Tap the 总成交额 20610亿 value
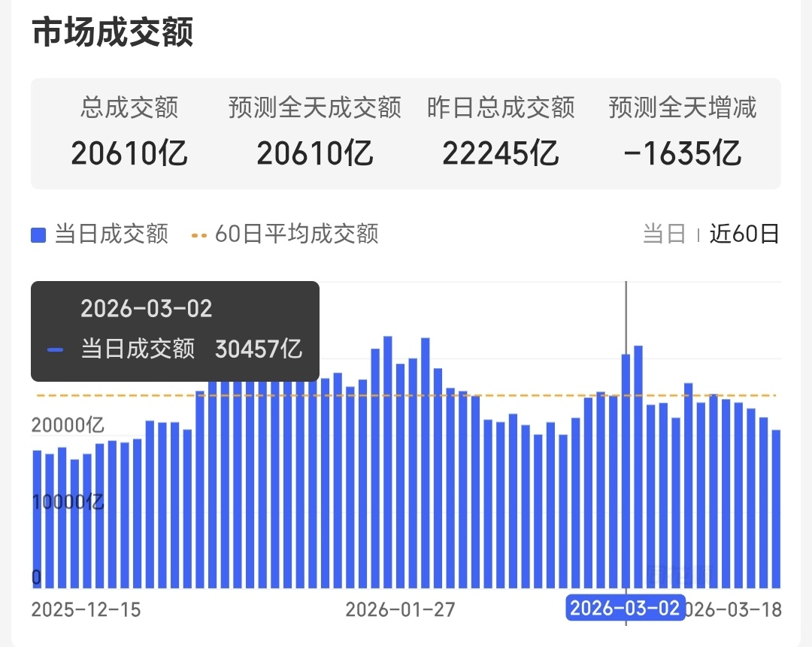Viewport: 812px width, 647px height. click(129, 154)
